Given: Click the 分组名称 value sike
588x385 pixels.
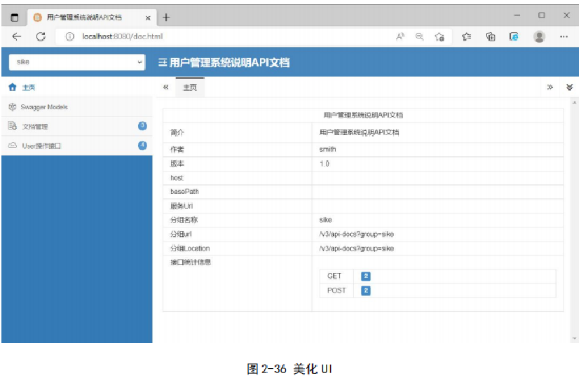Looking at the screenshot, I should tap(325, 220).
